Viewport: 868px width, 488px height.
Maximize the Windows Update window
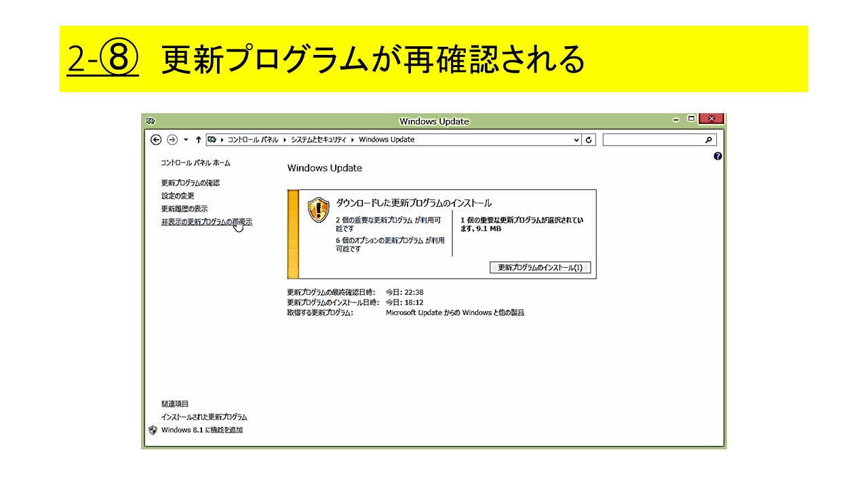692,119
